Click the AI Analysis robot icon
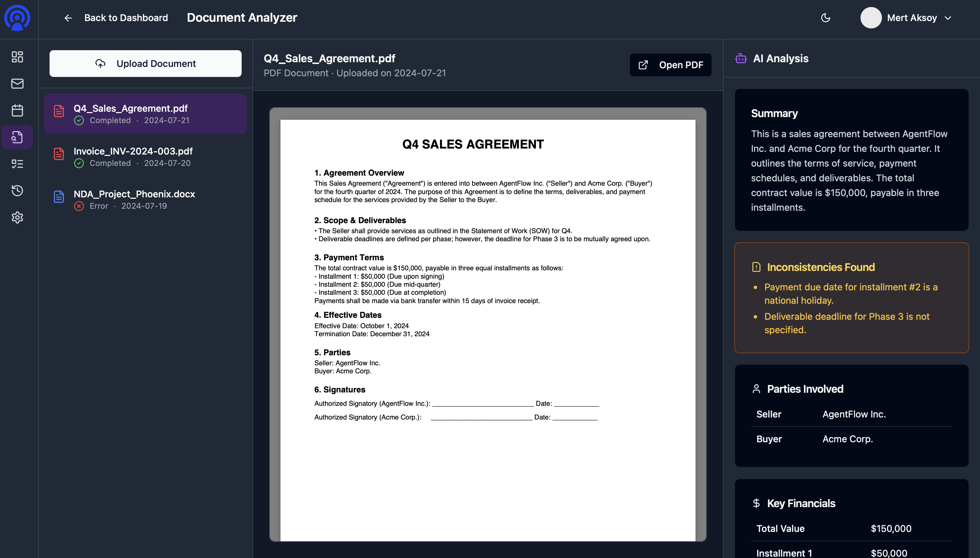 [x=741, y=59]
